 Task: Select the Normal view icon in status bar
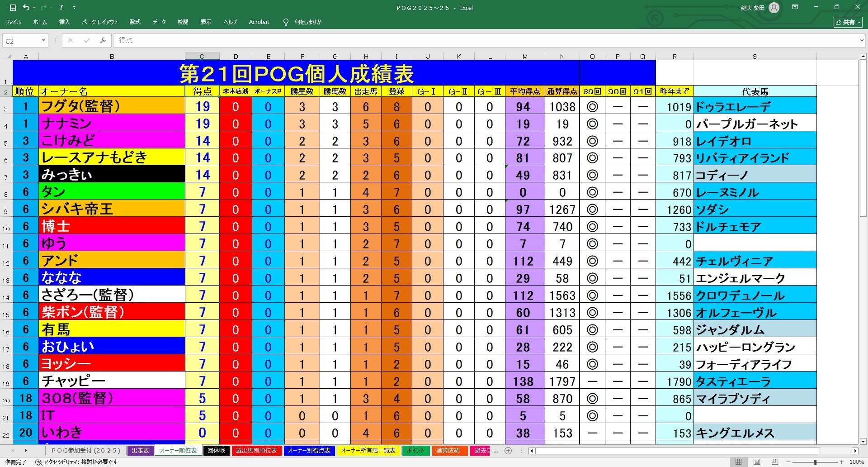[x=738, y=462]
